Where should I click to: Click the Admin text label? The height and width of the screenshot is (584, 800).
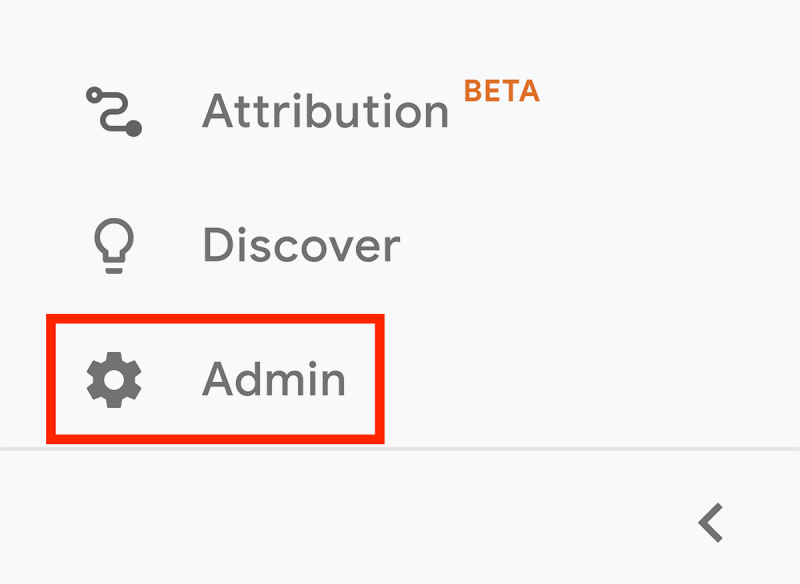[273, 380]
